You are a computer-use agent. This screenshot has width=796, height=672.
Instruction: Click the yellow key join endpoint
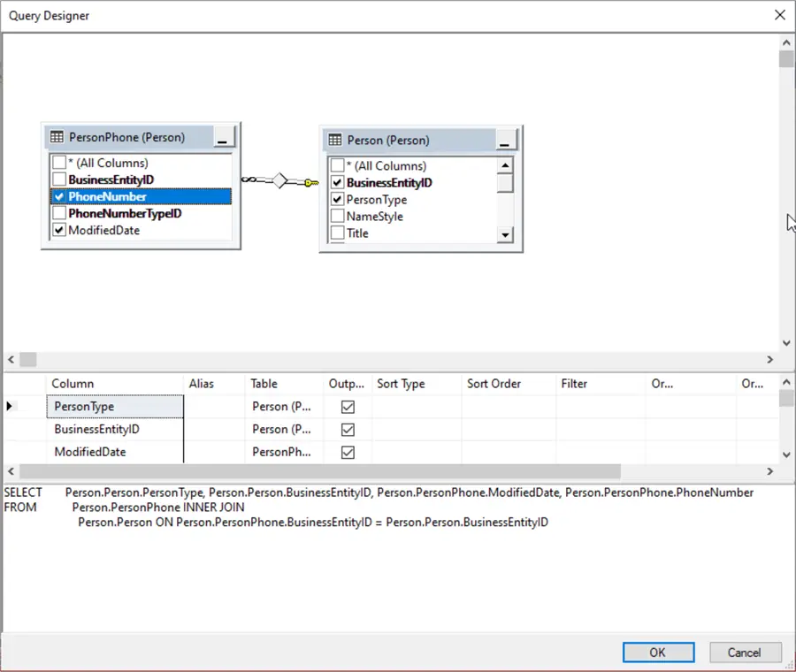point(310,183)
